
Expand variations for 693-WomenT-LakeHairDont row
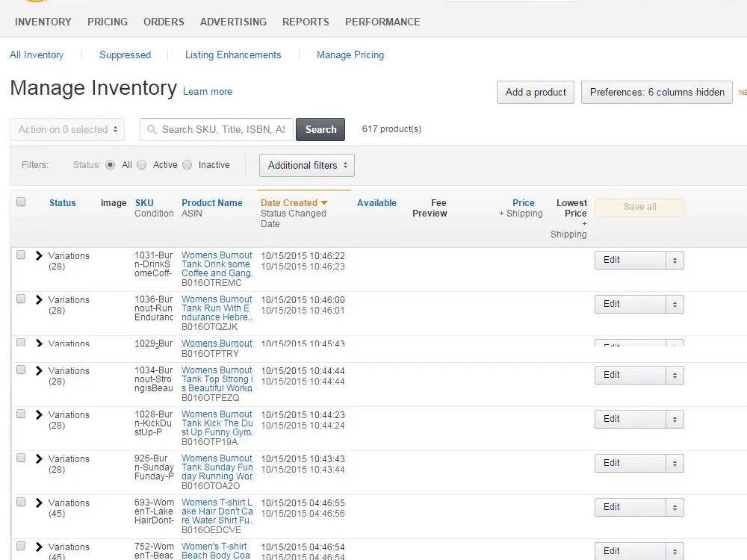coord(39,503)
